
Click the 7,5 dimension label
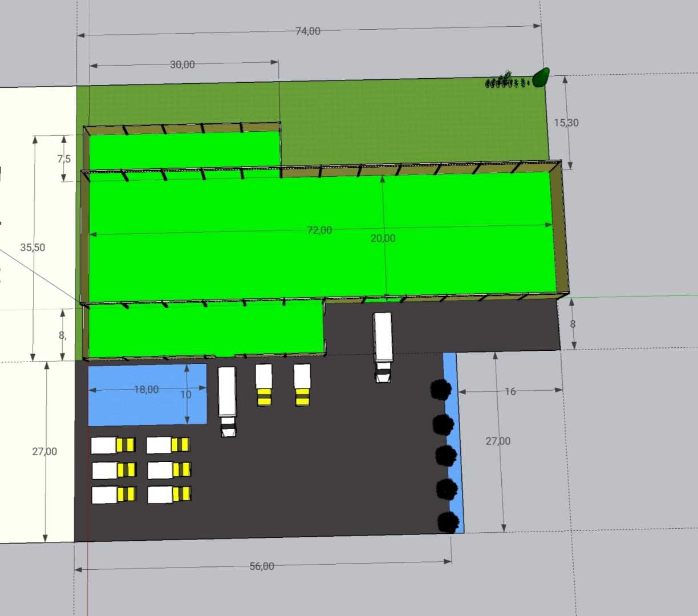(x=64, y=159)
